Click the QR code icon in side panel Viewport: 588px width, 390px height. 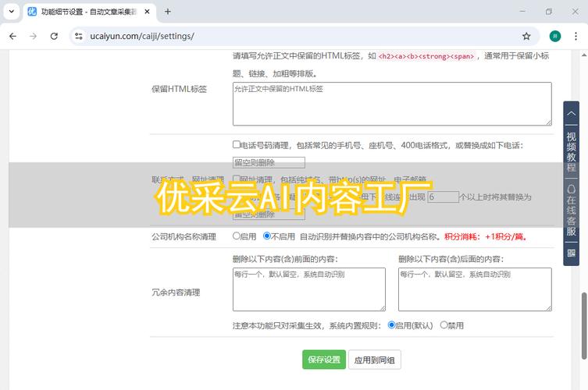pyautogui.click(x=571, y=253)
